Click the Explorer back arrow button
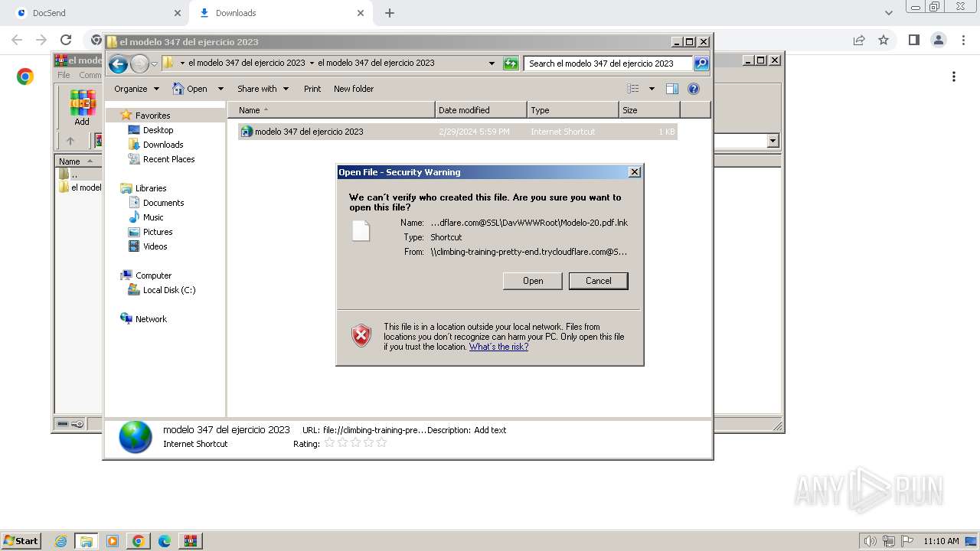The height and width of the screenshot is (551, 980). coord(118,64)
